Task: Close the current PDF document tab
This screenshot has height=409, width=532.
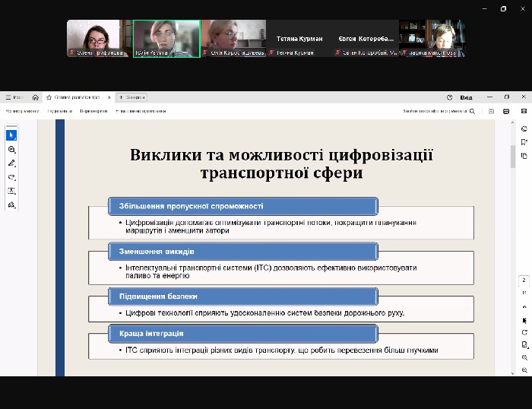Action: [109, 97]
